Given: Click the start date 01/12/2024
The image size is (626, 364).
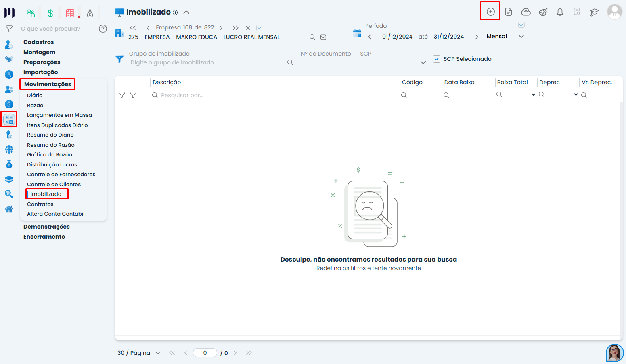Looking at the screenshot, I should 398,37.
